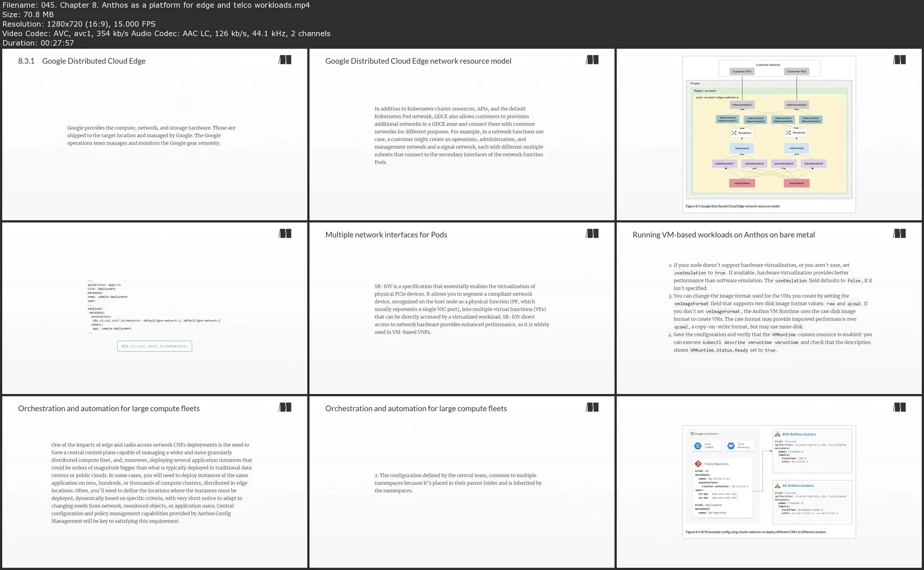Click the book logo beside 'network resource model' heading

click(x=592, y=60)
